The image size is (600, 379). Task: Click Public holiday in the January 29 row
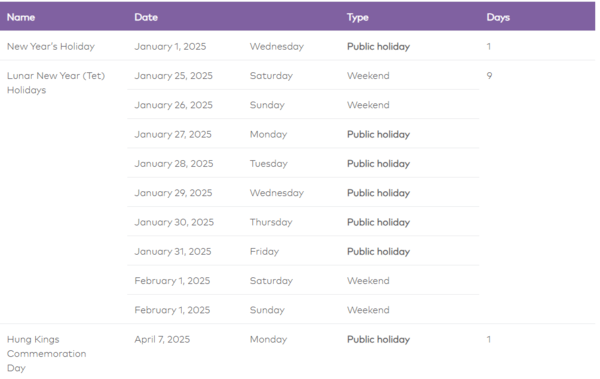(378, 193)
